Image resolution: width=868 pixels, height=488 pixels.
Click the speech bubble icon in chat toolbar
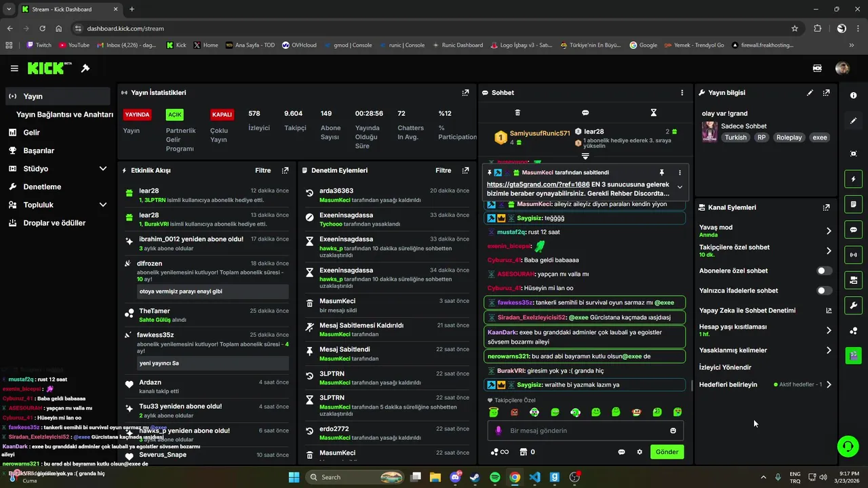tap(585, 113)
